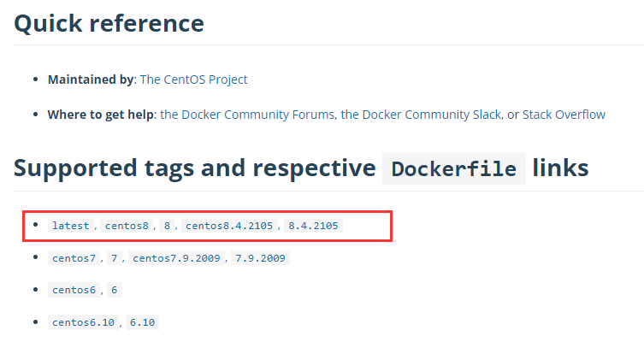
Task: Click the Where to get help label
Action: pyautogui.click(x=101, y=115)
